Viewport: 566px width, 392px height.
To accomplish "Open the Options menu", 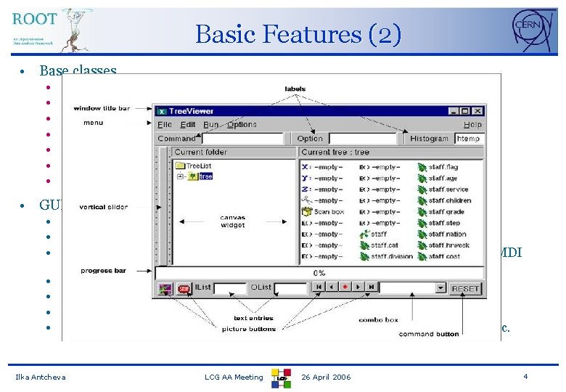I will (242, 125).
